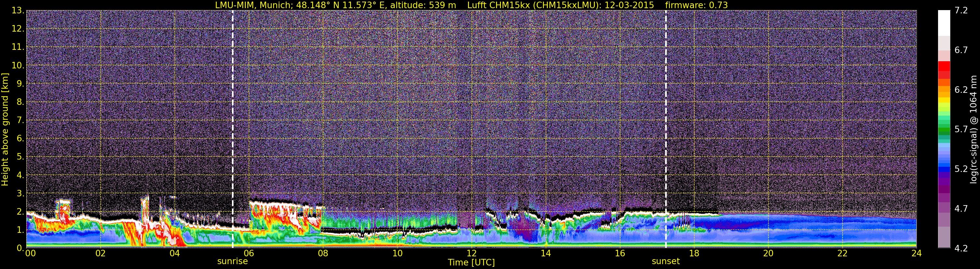Click y-axis tick label '6.'
This screenshot has height=269, width=980.
pyautogui.click(x=20, y=139)
